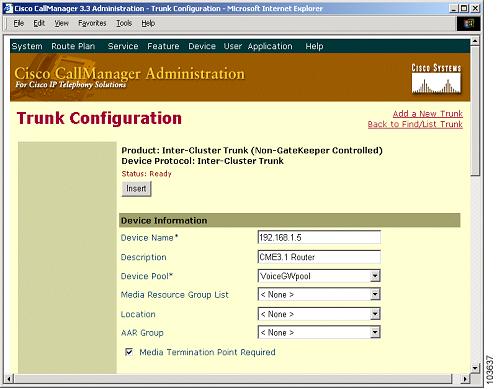Open the Service menu
Viewport: 497px width, 390px height.
pyautogui.click(x=123, y=46)
